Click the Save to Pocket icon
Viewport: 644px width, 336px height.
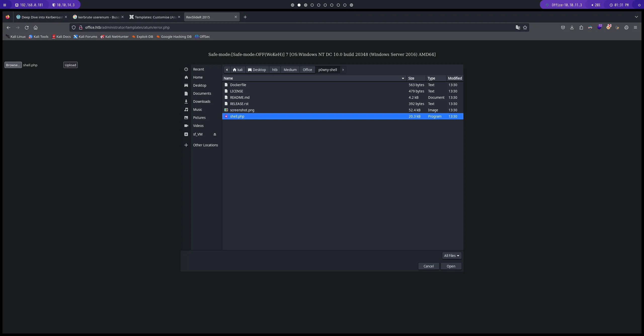pyautogui.click(x=563, y=27)
